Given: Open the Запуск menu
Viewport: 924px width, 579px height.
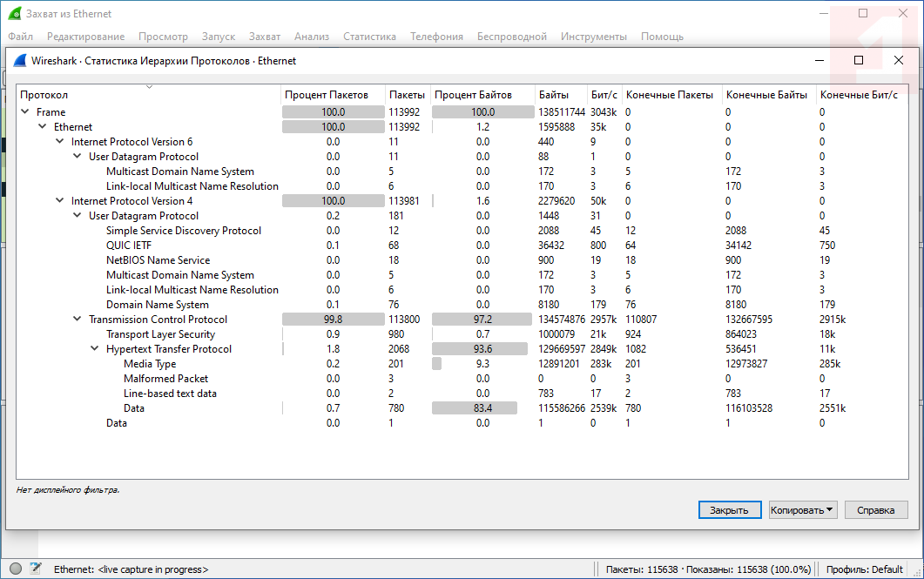Looking at the screenshot, I should click(219, 37).
